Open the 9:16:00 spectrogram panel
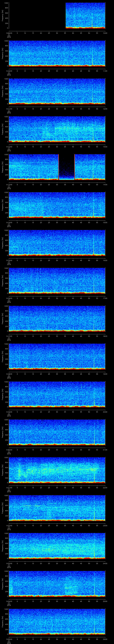114x644 pixels. pyautogui.click(x=57, y=280)
